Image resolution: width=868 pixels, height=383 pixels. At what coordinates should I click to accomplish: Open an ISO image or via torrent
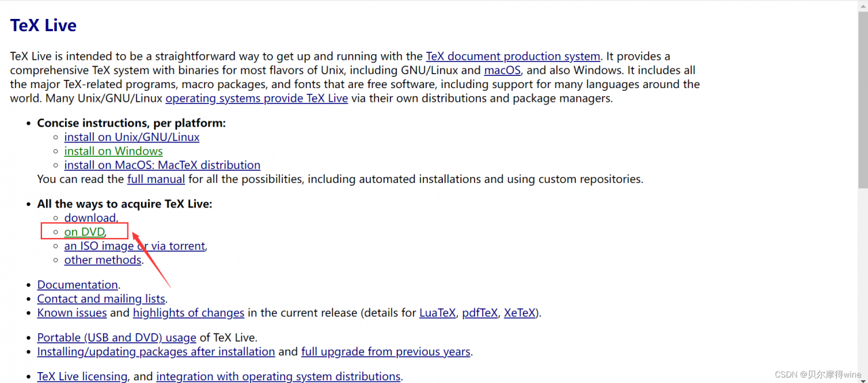pos(134,246)
